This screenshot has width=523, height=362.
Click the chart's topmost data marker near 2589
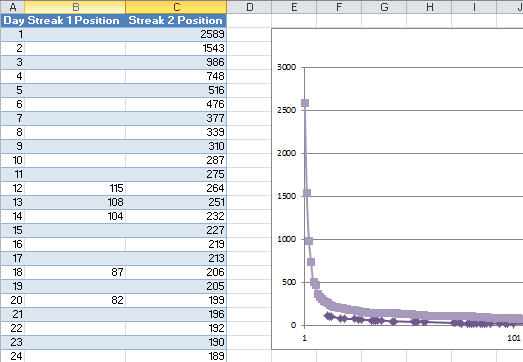(x=305, y=103)
